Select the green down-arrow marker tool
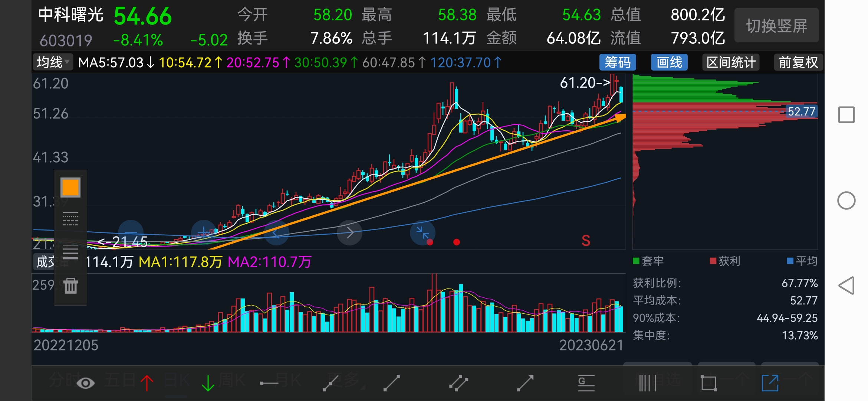This screenshot has height=401, width=868. coord(208,383)
